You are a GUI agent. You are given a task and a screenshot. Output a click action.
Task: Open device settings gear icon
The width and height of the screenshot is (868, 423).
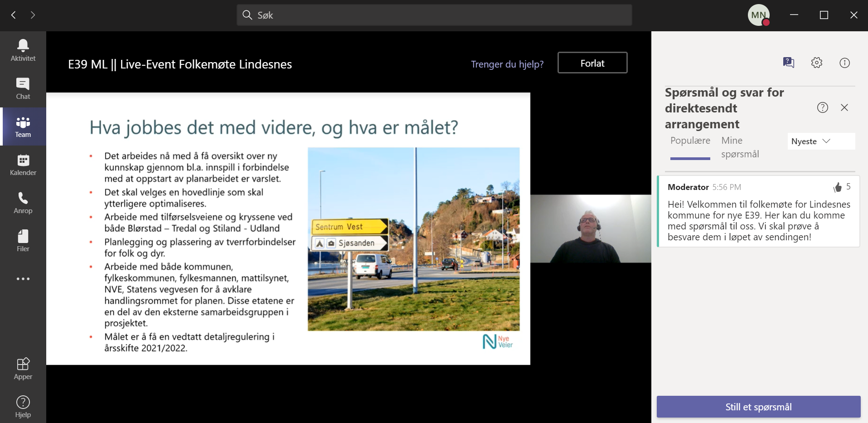(816, 63)
